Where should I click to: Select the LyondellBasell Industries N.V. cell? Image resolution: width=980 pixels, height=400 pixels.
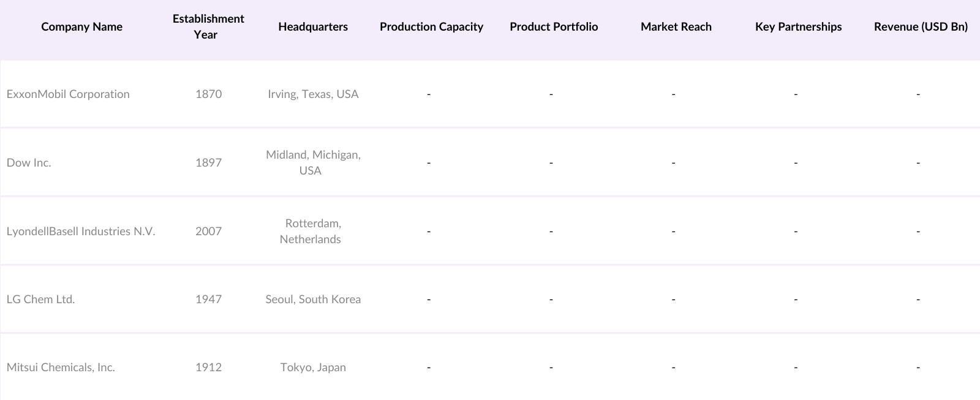[81, 232]
